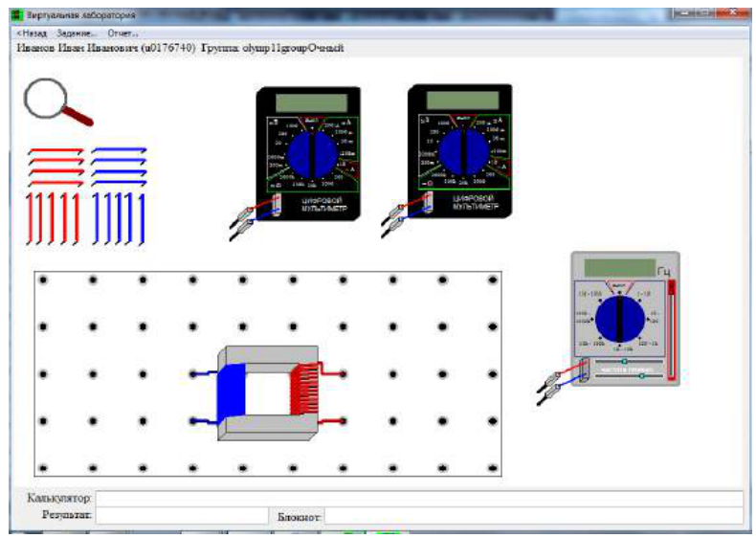Click the node at the lower red coil lead

pyautogui.click(x=343, y=421)
